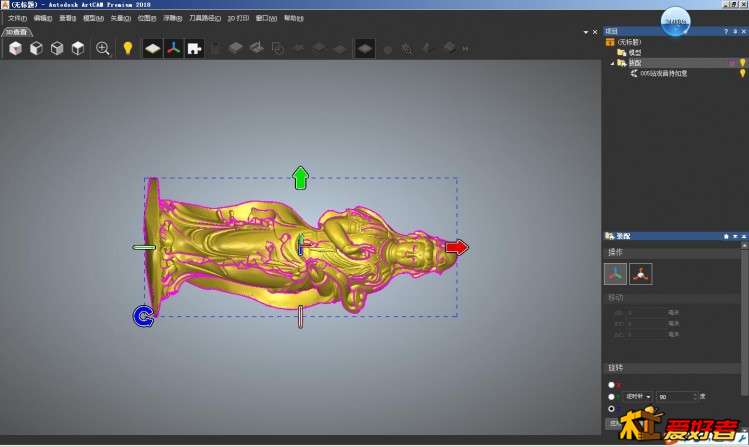Image resolution: width=749 pixels, height=447 pixels.
Task: Click the scroll-up arrow of 装配 panel
Action: (x=745, y=245)
